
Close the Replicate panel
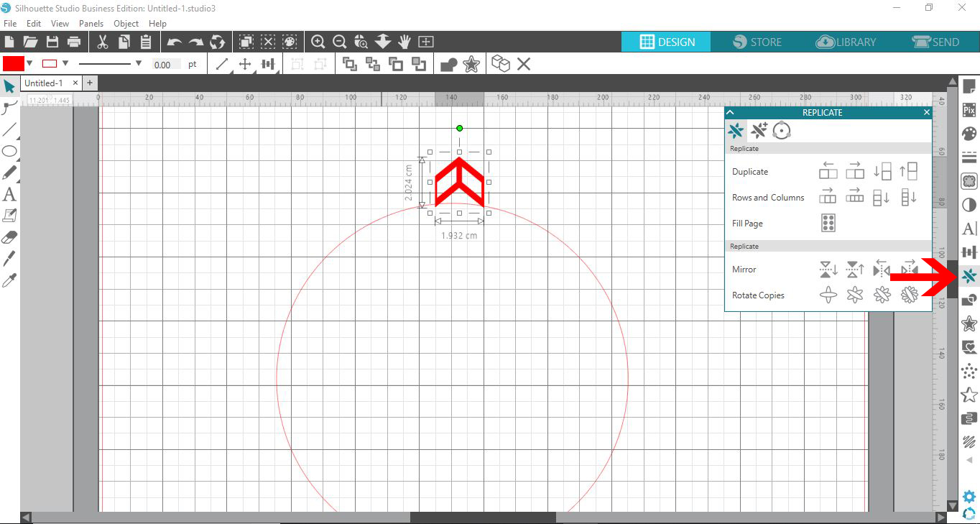pyautogui.click(x=927, y=112)
